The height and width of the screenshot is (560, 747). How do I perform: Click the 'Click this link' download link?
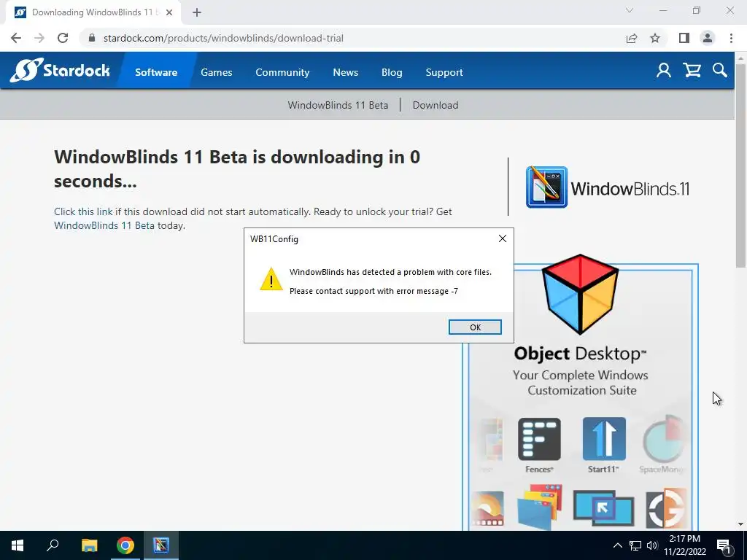point(83,211)
